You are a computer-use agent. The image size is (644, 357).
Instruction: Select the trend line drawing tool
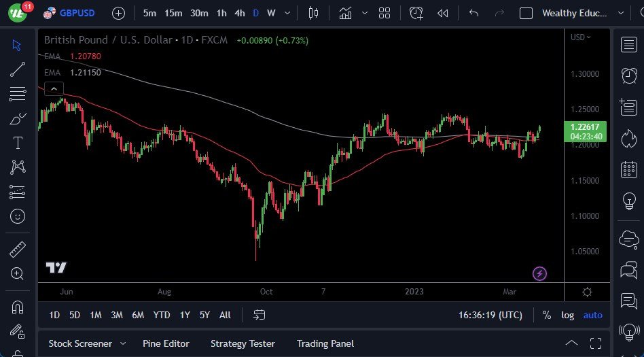click(x=18, y=69)
